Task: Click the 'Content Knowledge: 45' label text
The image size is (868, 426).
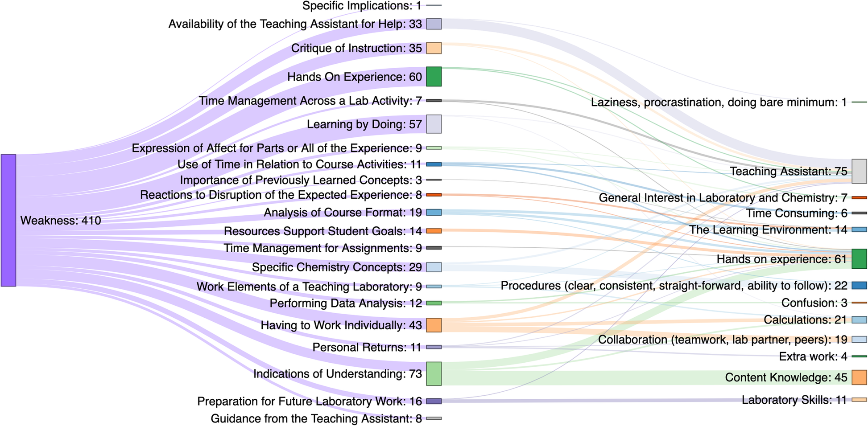Action: coord(786,377)
